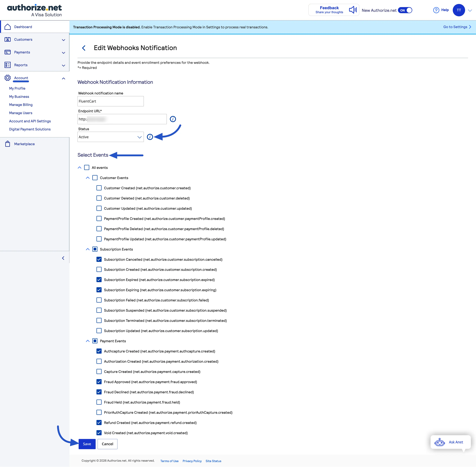Collapse the Customer Events section
This screenshot has width=476, height=469.
pyautogui.click(x=88, y=178)
